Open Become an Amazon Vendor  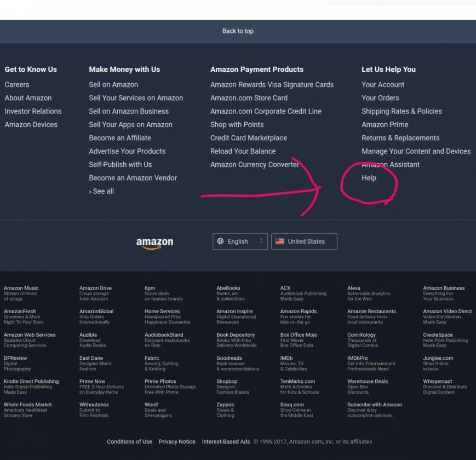pos(133,178)
